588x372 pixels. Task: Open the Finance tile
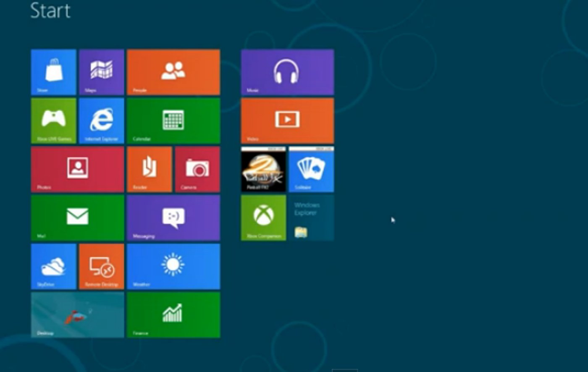click(173, 315)
